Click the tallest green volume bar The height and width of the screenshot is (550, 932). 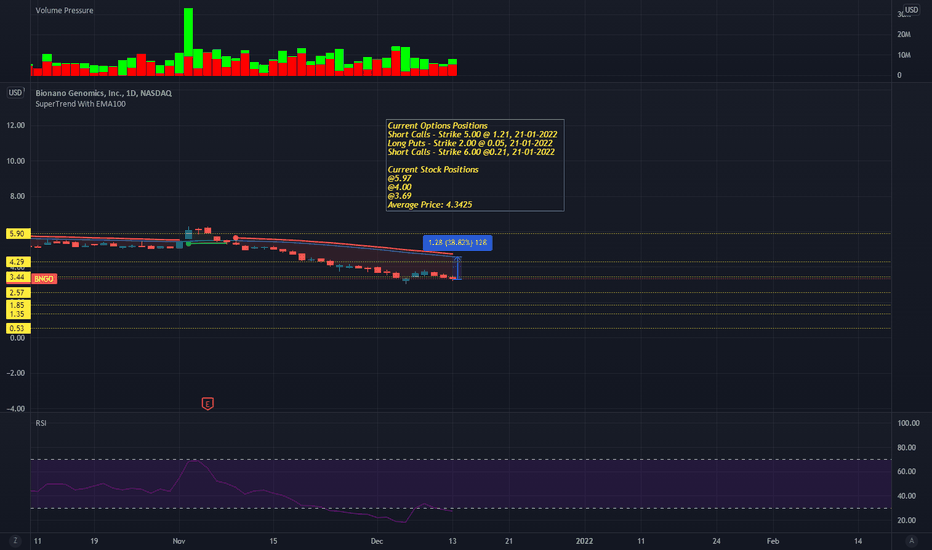pos(188,32)
